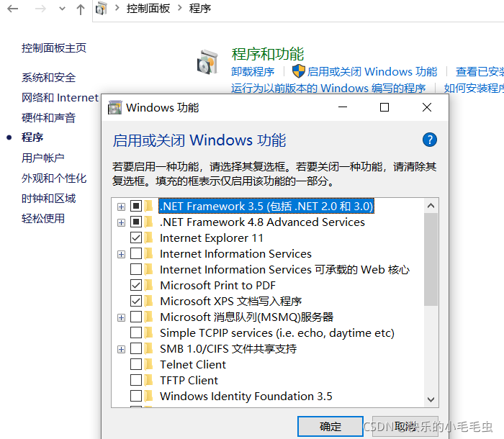Close the Windows 功能 dialog
The height and width of the screenshot is (439, 504).
[x=427, y=107]
